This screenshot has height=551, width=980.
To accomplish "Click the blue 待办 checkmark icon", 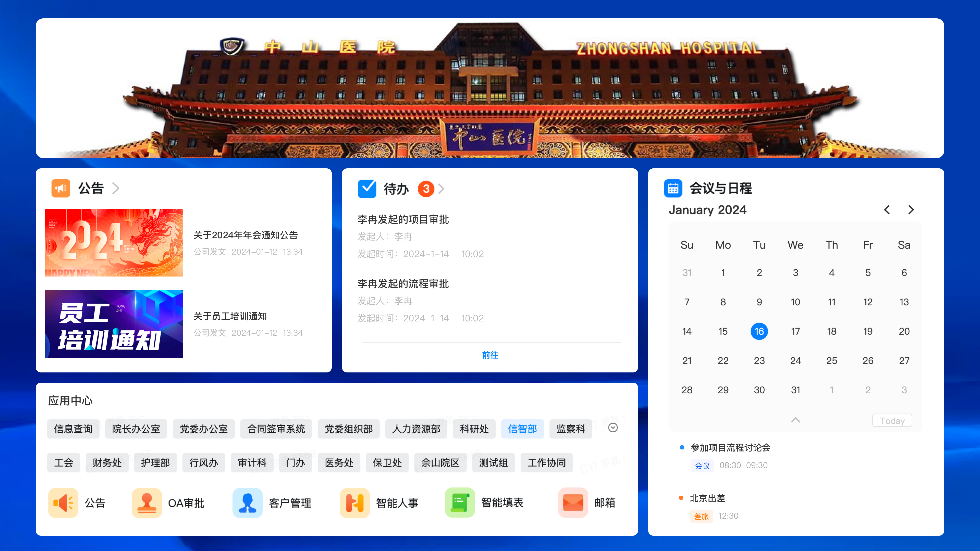I will click(367, 189).
